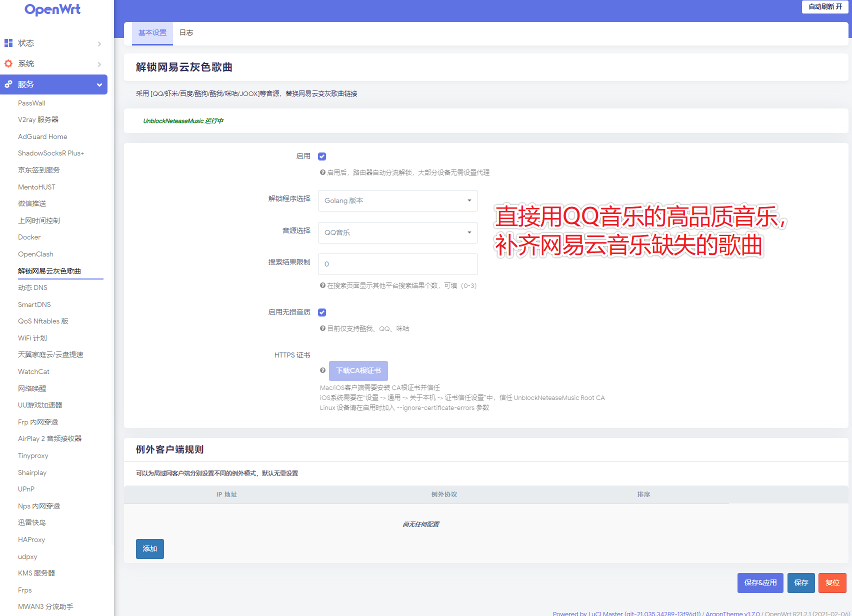
Task: Switch to the 基本设置 tab
Action: 152,33
